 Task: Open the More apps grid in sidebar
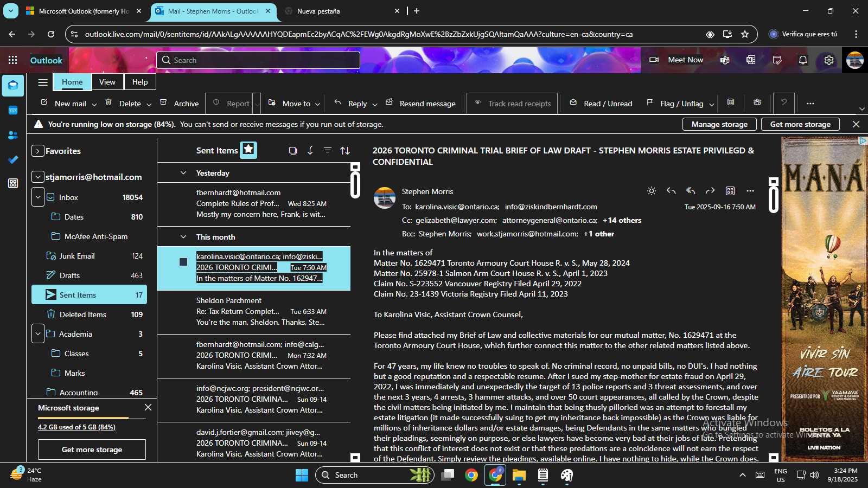click(x=13, y=183)
